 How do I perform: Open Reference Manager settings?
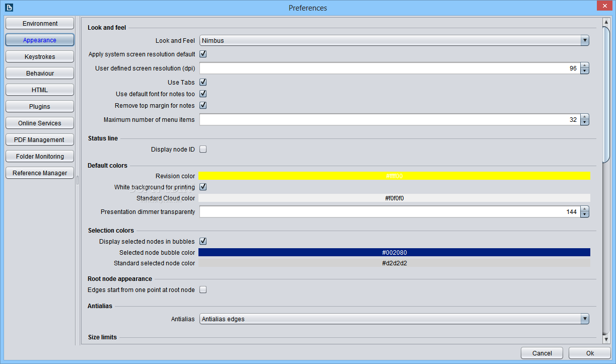point(40,173)
